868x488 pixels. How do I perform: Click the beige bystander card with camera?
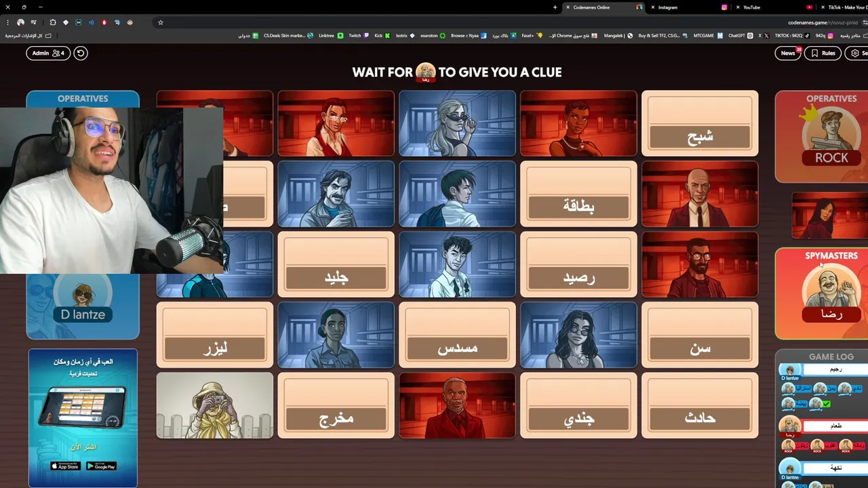pos(215,405)
